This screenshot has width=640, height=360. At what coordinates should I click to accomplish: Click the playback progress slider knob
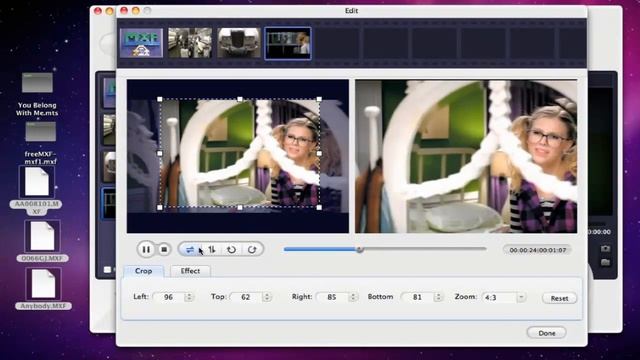[360, 249]
